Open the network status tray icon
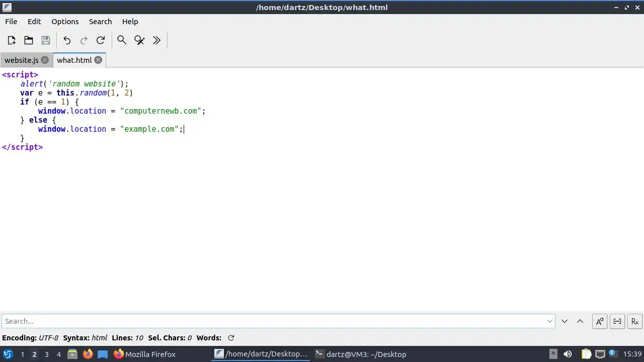 (600, 354)
